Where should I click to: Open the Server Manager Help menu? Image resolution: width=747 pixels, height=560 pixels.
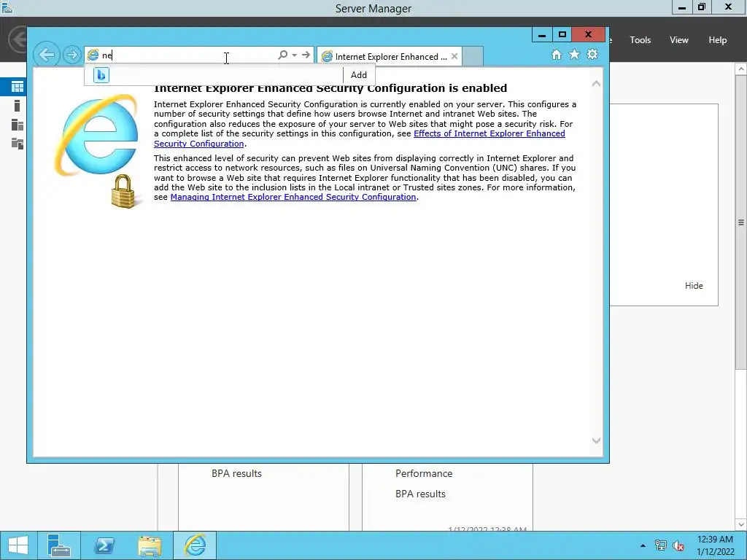[717, 40]
